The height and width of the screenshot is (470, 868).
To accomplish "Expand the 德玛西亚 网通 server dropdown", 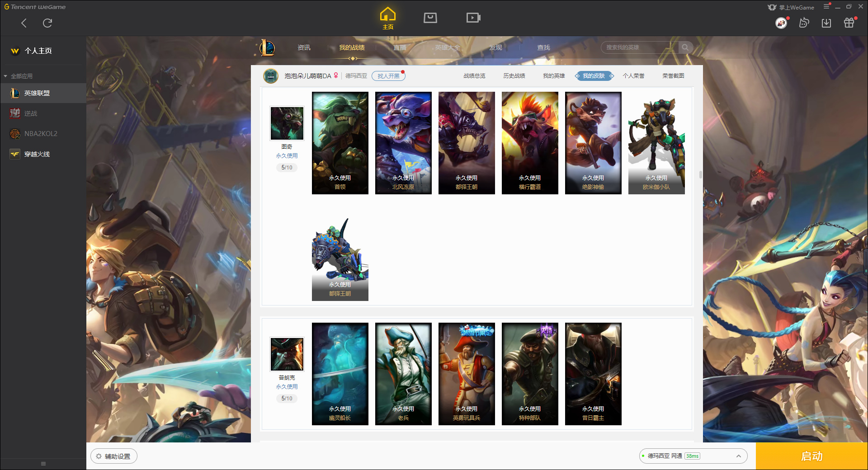I will point(693,456).
